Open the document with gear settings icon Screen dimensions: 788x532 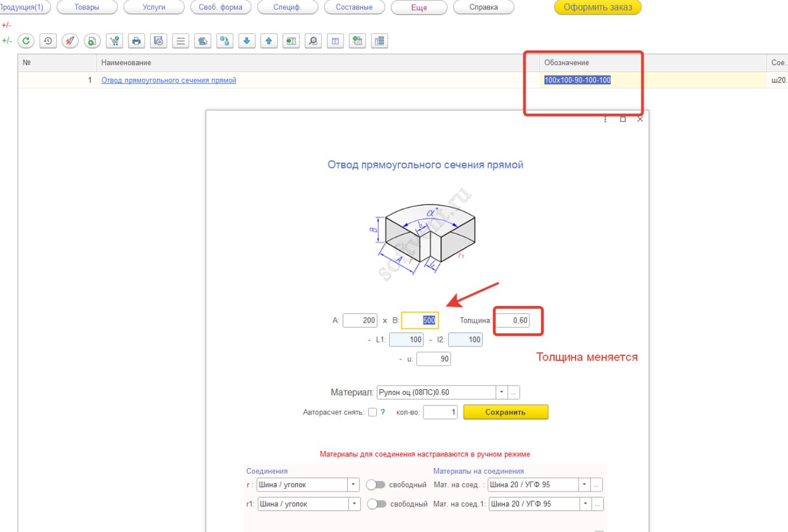tap(159, 41)
